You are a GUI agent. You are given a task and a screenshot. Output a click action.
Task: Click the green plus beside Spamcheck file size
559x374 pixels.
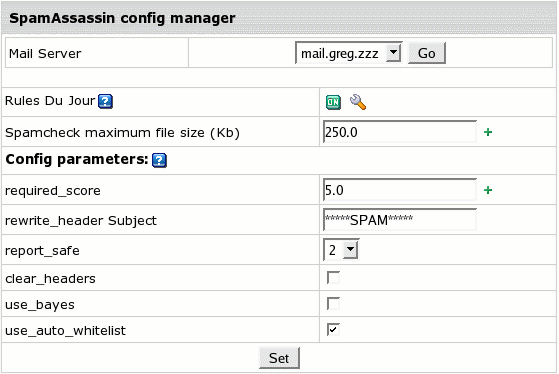[x=488, y=132]
